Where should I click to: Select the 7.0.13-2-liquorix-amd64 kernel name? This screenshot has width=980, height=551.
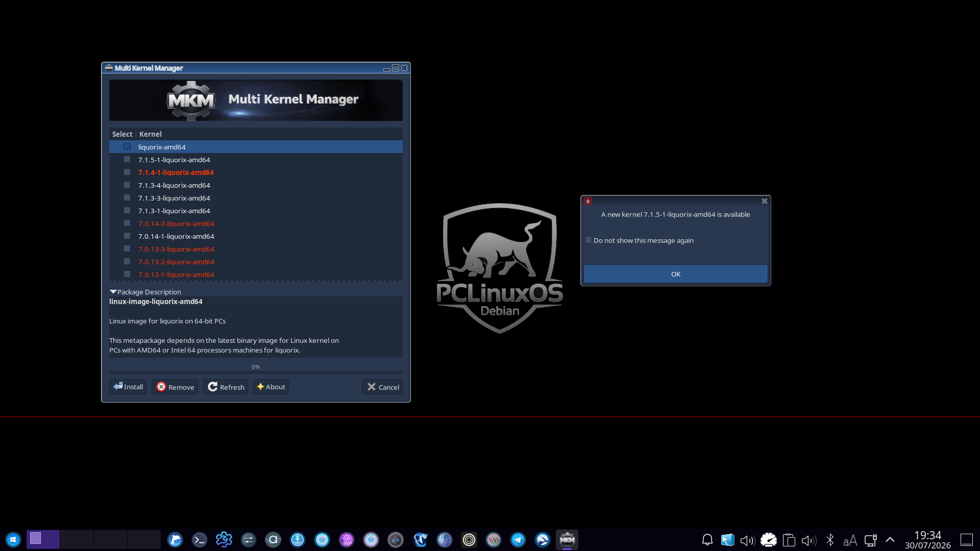176,262
